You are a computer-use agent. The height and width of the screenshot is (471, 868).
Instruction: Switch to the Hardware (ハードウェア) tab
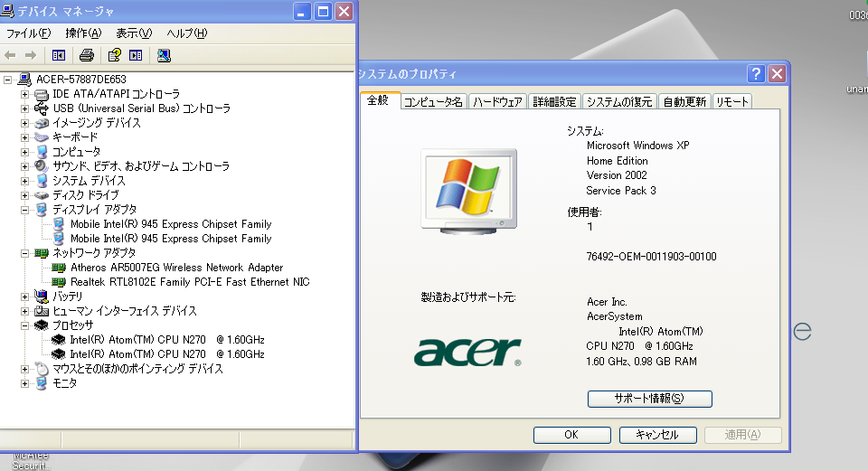pos(497,102)
